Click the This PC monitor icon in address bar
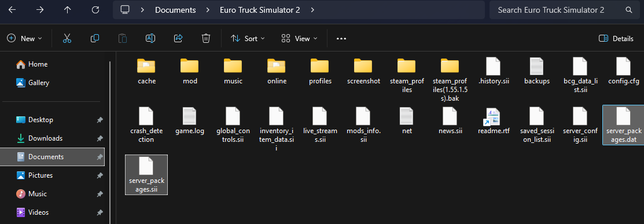 tap(125, 10)
